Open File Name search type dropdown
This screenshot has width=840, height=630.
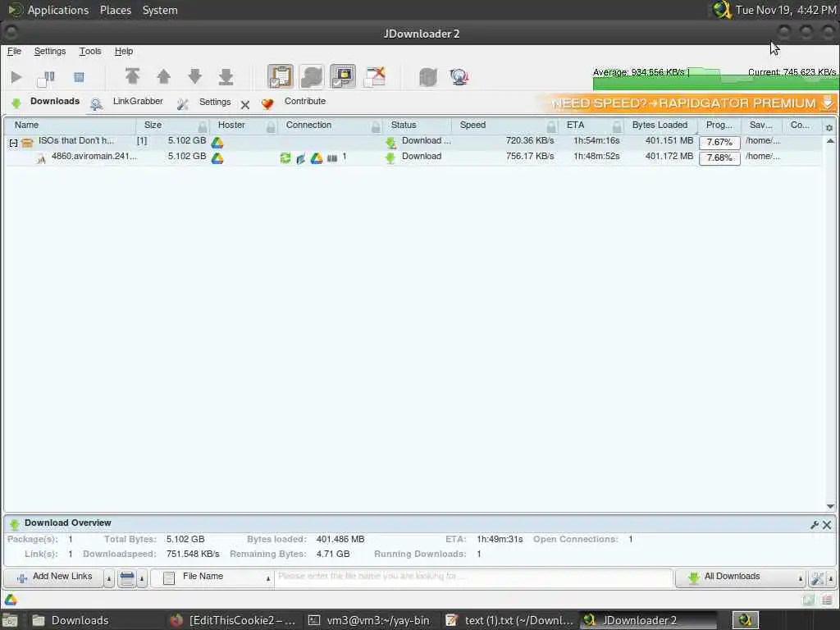tap(212, 577)
